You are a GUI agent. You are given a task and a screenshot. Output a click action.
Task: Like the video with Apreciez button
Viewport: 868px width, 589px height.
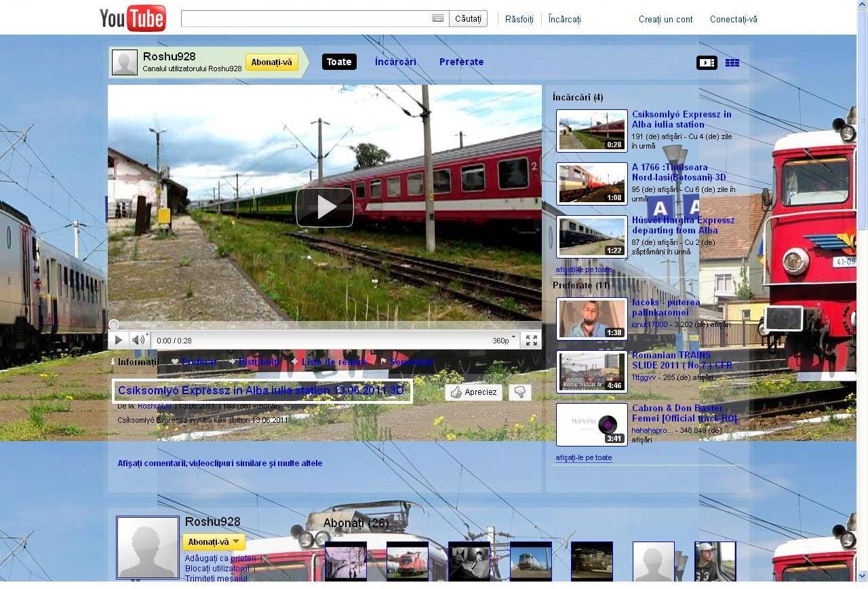coord(474,392)
